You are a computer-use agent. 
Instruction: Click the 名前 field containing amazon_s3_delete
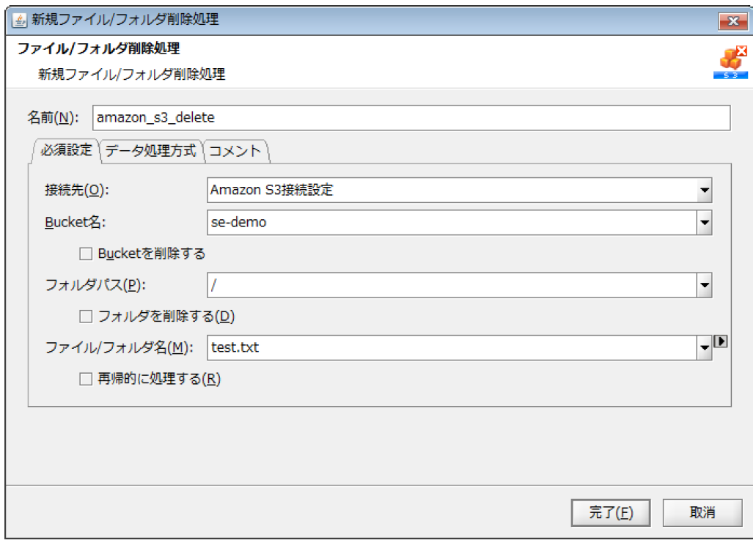[411, 117]
